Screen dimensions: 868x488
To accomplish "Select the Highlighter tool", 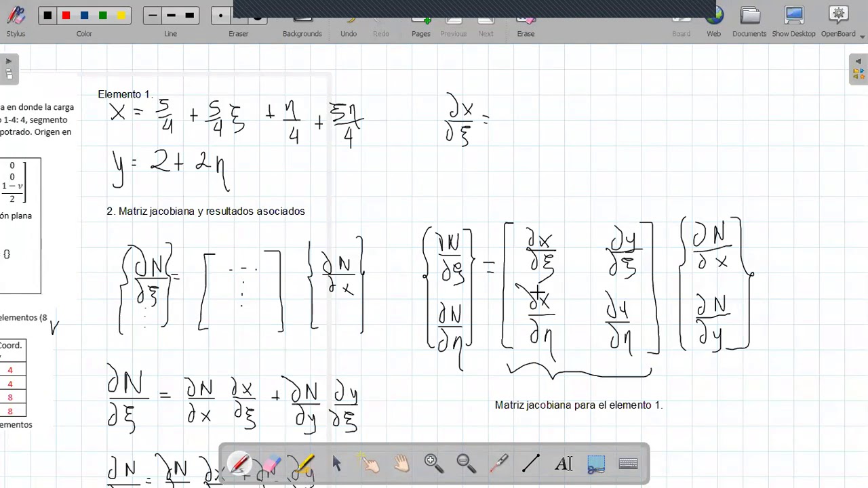I will pyautogui.click(x=304, y=464).
